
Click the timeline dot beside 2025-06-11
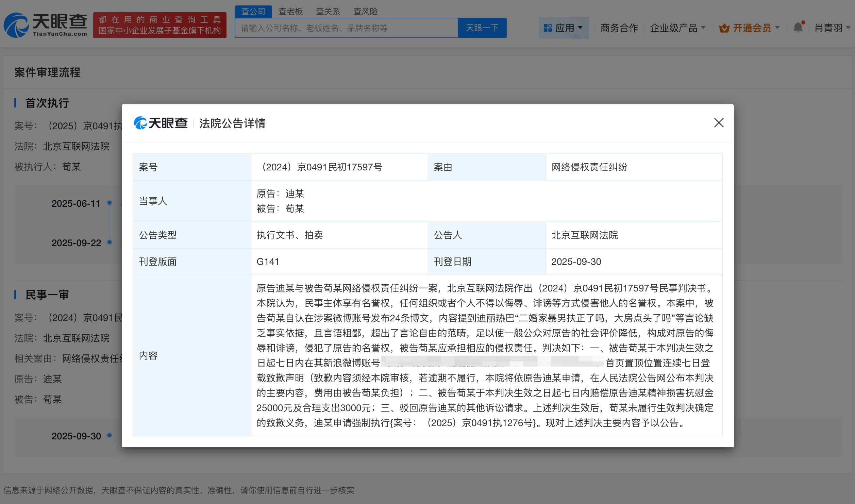(110, 203)
